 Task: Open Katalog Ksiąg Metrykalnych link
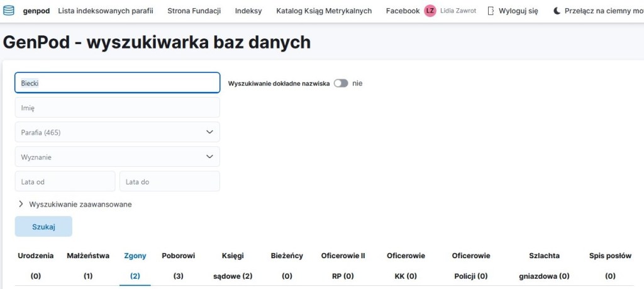click(324, 11)
